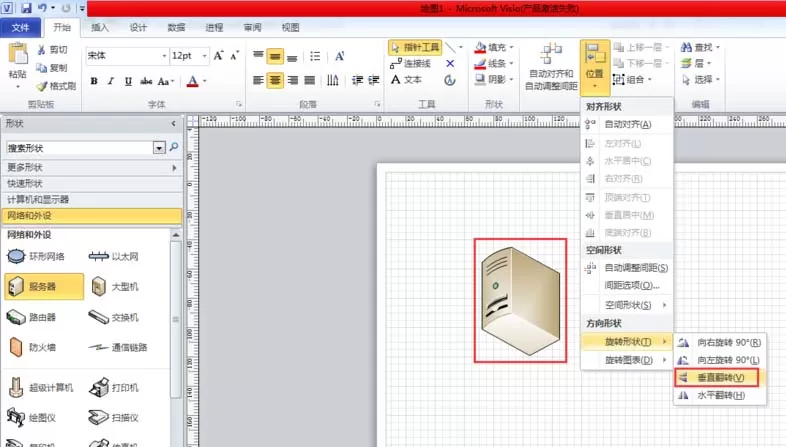Decrease font size with small A icon
This screenshot has width=786, height=447.
click(235, 56)
